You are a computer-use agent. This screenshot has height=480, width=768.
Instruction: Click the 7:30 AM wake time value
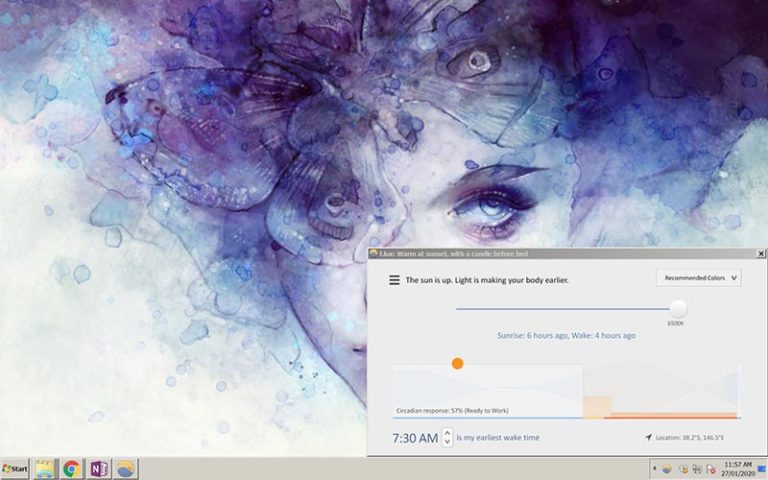[x=415, y=438]
